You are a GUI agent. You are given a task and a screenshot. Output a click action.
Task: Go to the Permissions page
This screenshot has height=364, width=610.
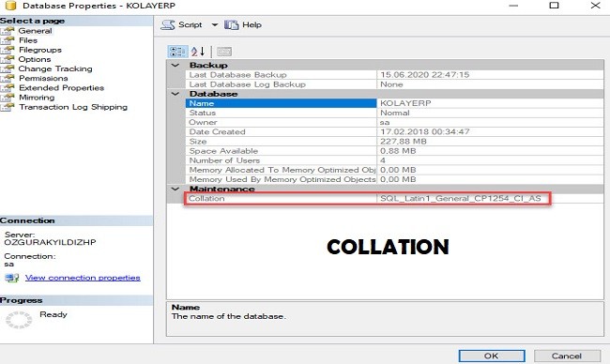click(43, 79)
